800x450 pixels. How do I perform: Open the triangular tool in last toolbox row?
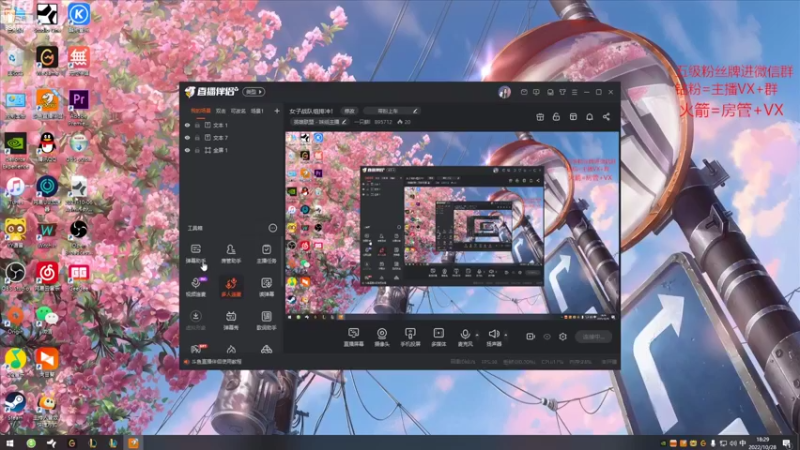[266, 349]
